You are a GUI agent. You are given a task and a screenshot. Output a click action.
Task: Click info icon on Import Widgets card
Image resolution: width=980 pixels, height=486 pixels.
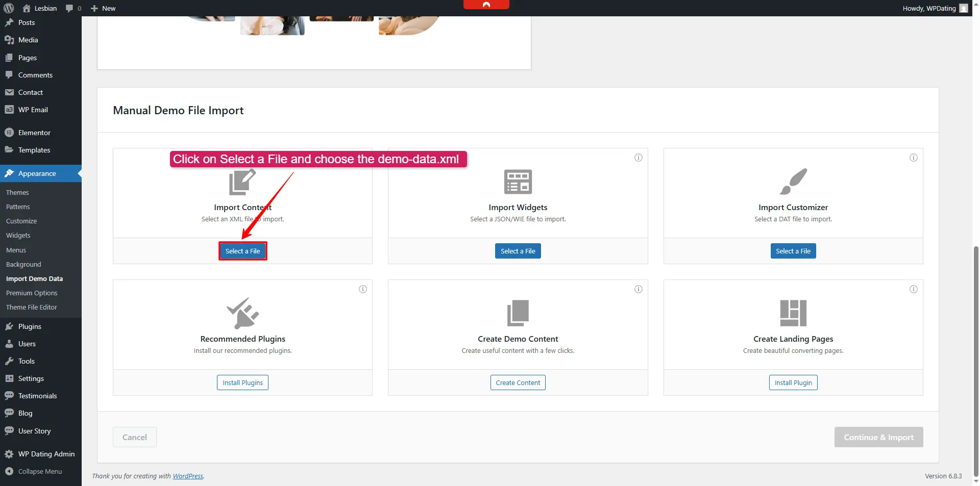(638, 158)
